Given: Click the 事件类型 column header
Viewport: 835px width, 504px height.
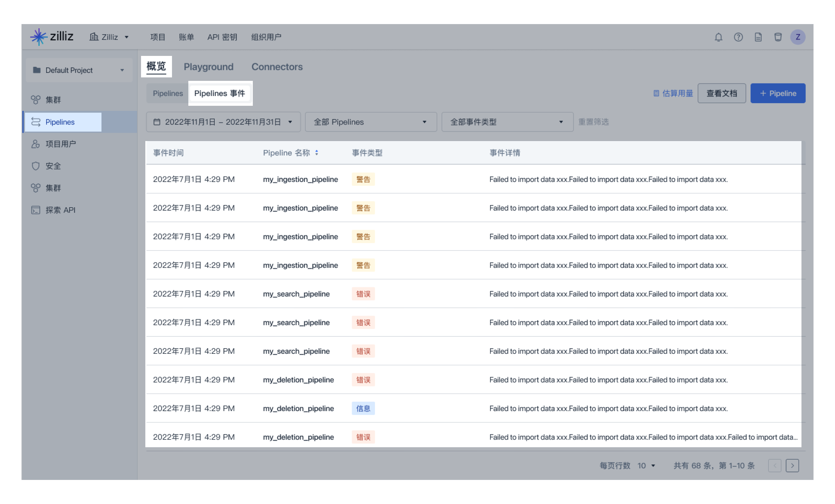Looking at the screenshot, I should [x=367, y=153].
